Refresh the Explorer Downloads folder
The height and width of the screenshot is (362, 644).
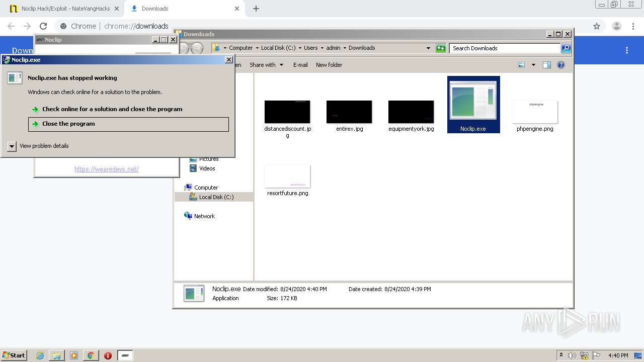pos(441,48)
